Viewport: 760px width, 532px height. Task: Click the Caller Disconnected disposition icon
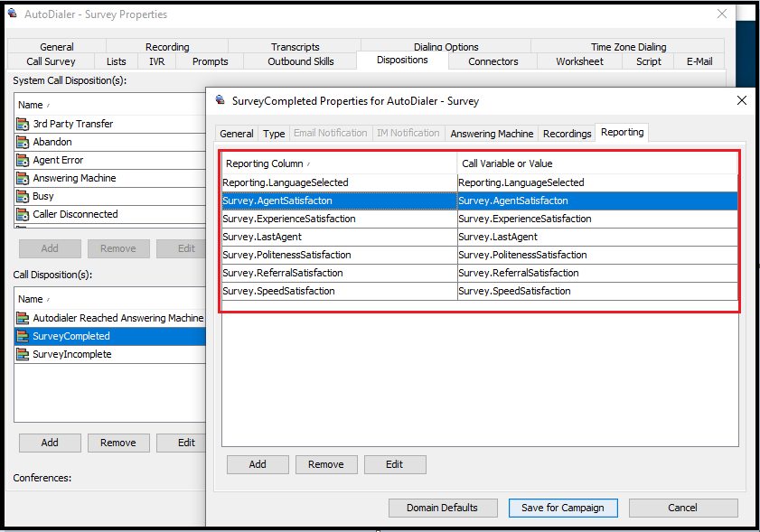click(x=23, y=214)
